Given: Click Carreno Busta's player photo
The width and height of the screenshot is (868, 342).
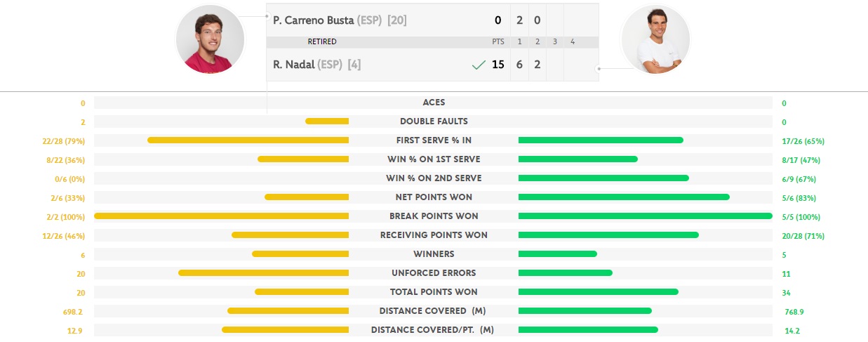Looking at the screenshot, I should pyautogui.click(x=210, y=39).
